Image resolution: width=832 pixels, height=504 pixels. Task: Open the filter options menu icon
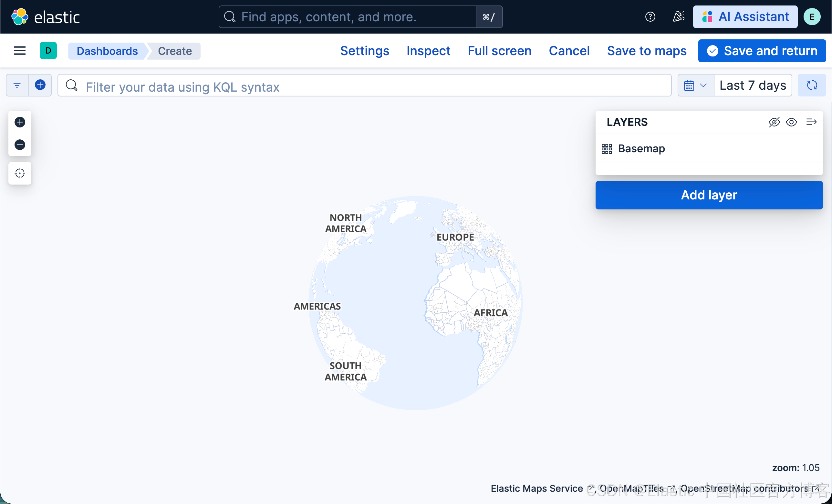point(17,86)
